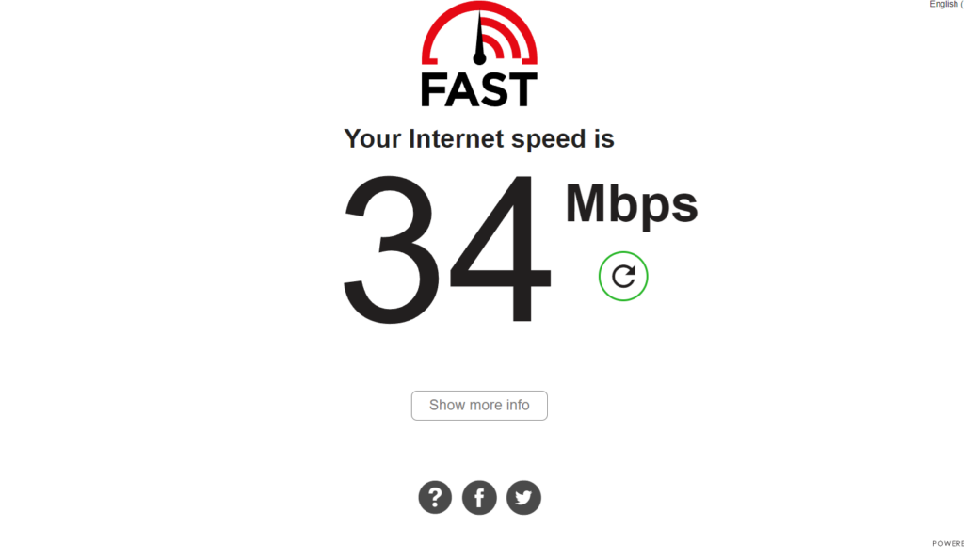964x560 pixels.
Task: Share result via the Twitter bird icon
Action: tap(523, 497)
